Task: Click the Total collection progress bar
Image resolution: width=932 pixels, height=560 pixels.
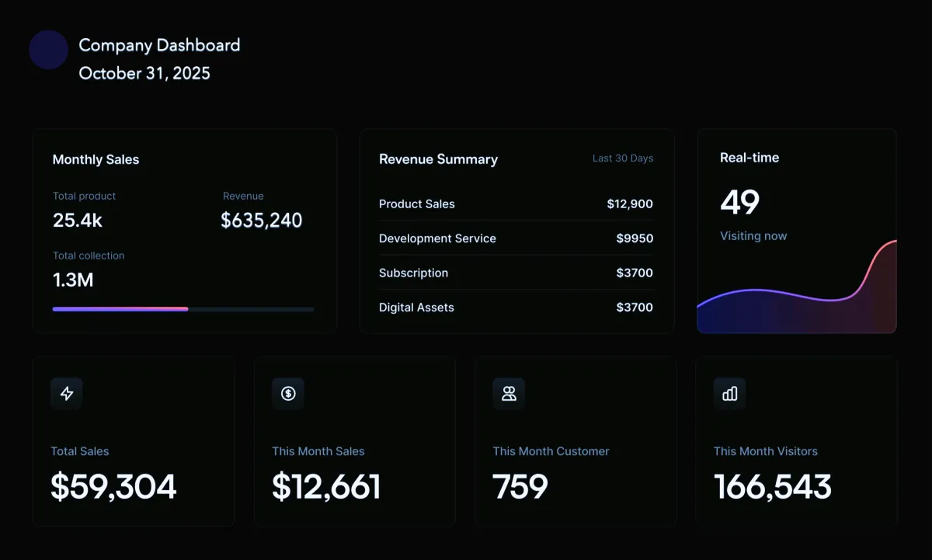Action: [183, 309]
